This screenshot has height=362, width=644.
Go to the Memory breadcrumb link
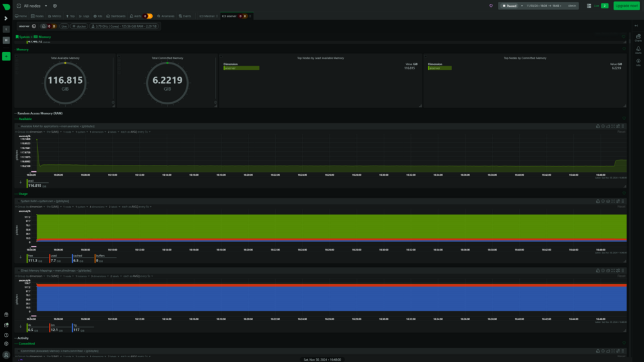(x=44, y=37)
